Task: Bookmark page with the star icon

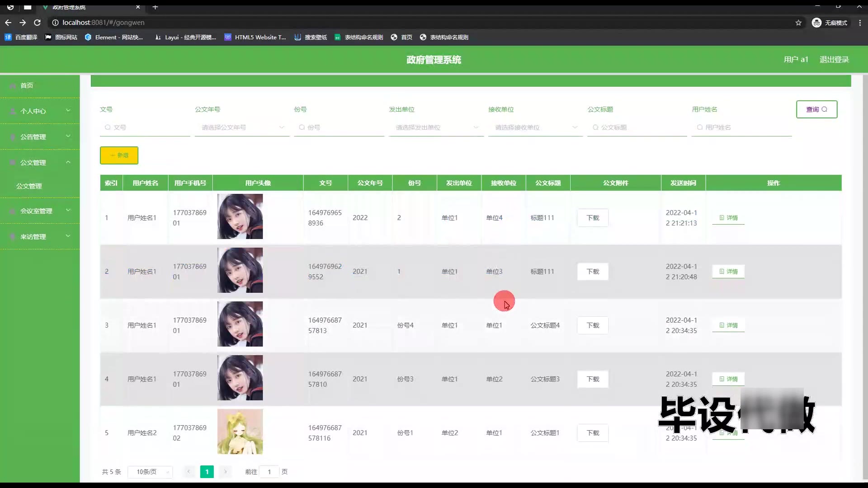Action: point(798,23)
